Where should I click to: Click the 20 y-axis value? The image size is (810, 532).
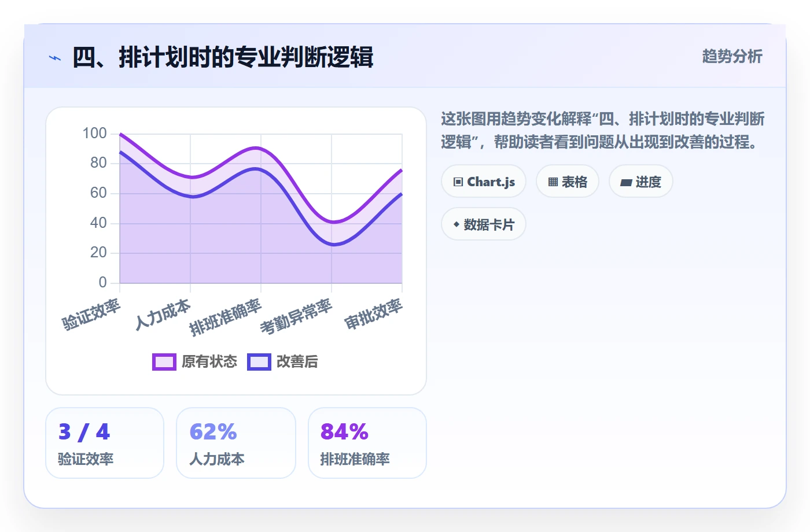pyautogui.click(x=99, y=252)
